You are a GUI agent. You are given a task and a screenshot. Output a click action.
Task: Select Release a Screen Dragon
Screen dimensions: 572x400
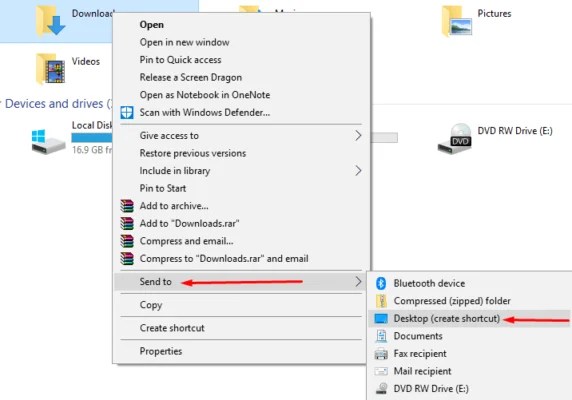point(241,77)
